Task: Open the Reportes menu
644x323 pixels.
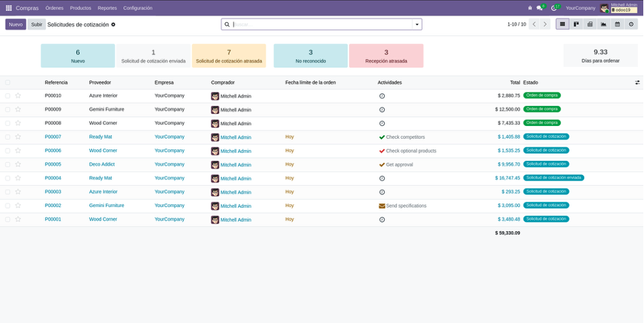Action: coord(107,8)
